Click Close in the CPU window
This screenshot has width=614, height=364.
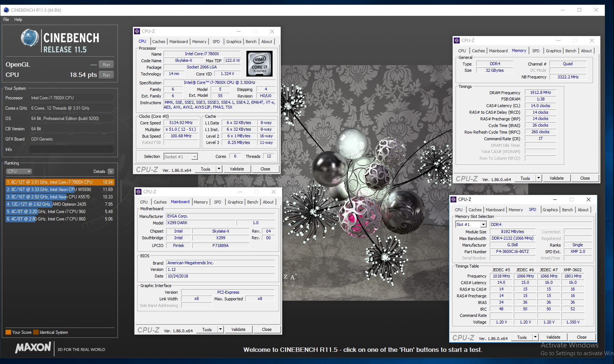click(265, 169)
